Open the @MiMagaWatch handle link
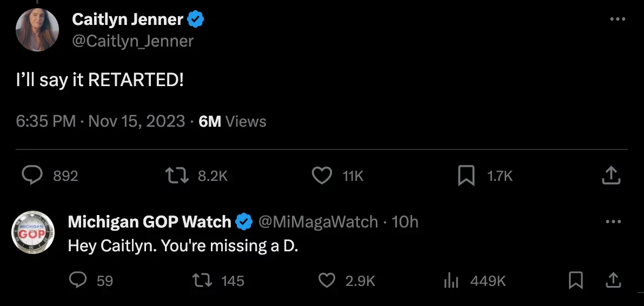 click(317, 222)
